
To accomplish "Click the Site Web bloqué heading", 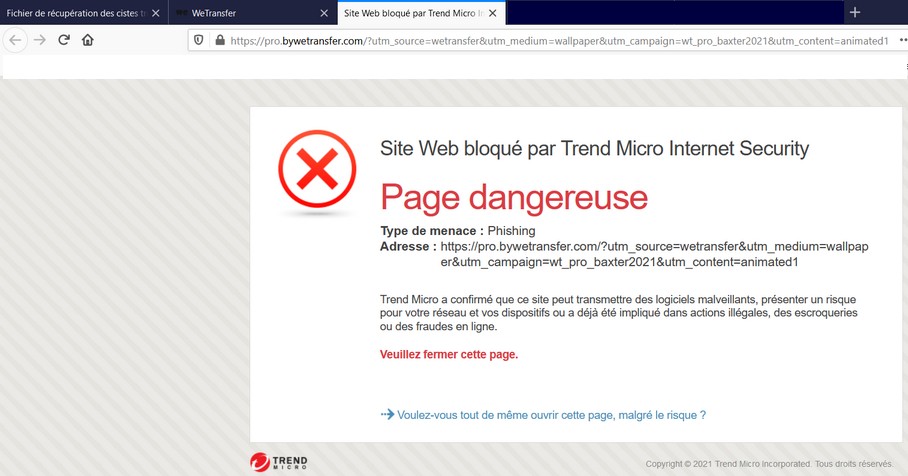I will (x=594, y=149).
